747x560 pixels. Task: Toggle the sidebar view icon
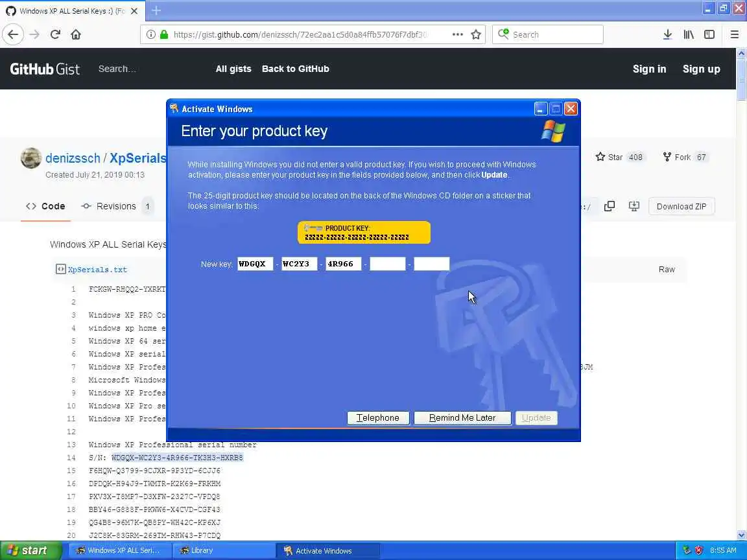(709, 34)
